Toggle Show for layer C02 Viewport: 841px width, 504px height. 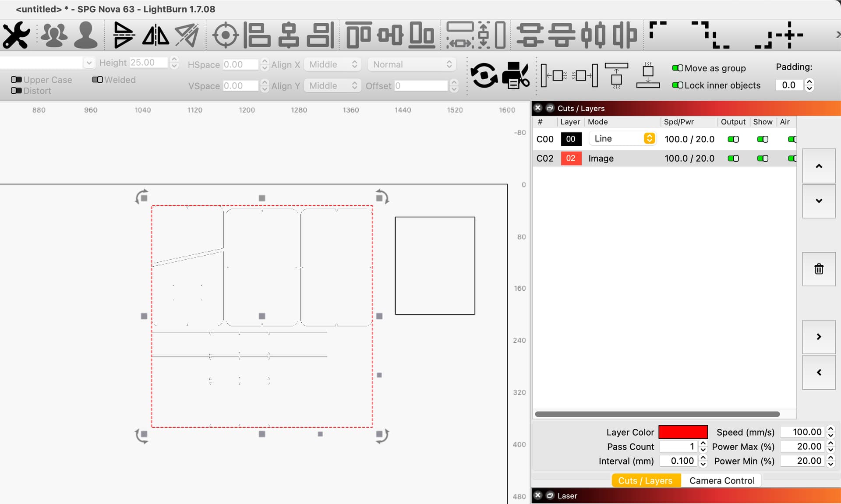[x=763, y=159]
